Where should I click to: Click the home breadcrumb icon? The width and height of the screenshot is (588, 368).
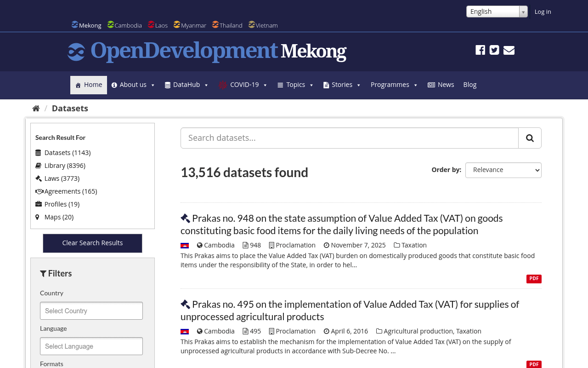[36, 109]
